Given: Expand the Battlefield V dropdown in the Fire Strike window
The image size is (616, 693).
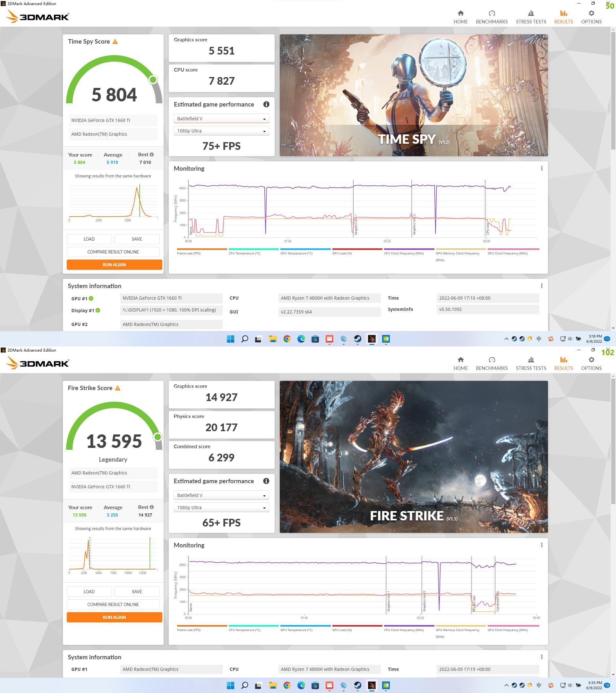Looking at the screenshot, I should (221, 495).
